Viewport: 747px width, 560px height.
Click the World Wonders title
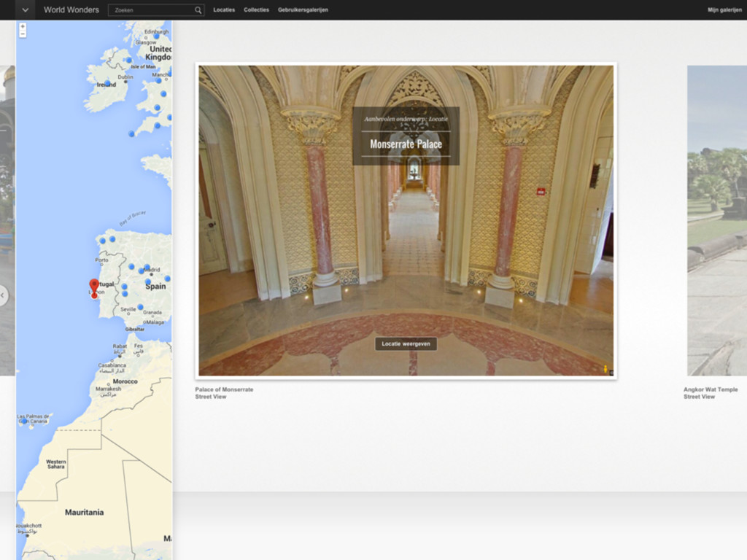point(71,10)
